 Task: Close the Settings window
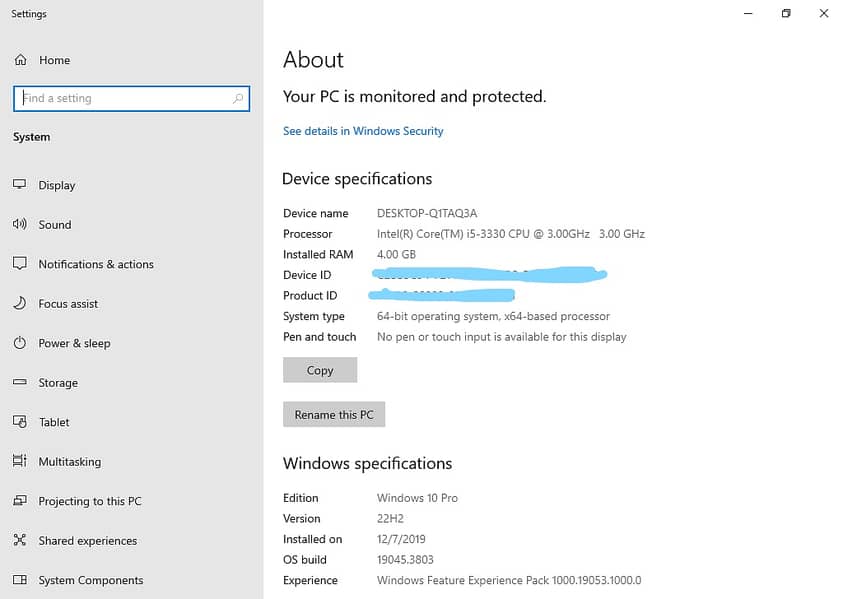(x=824, y=13)
